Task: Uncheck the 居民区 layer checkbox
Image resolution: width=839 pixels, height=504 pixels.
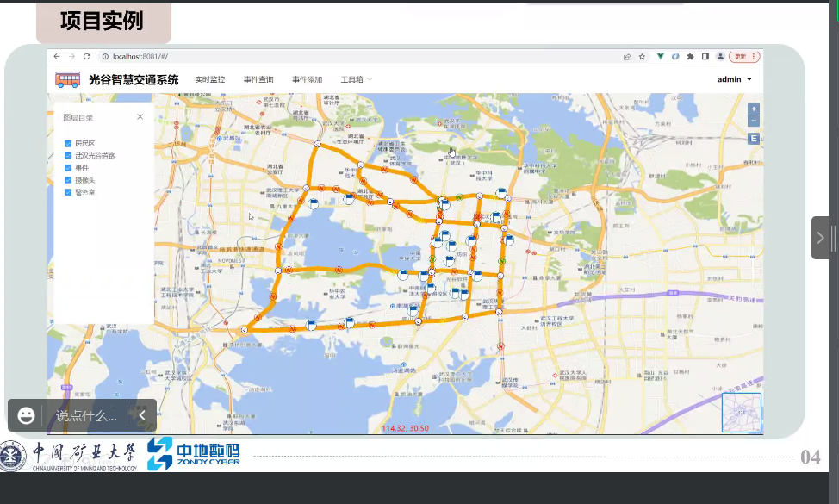Action: 68,143
